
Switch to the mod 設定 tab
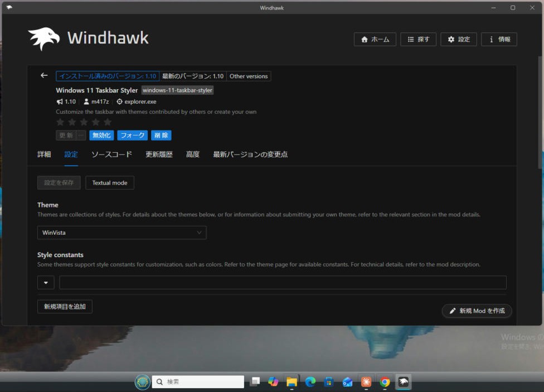point(71,154)
